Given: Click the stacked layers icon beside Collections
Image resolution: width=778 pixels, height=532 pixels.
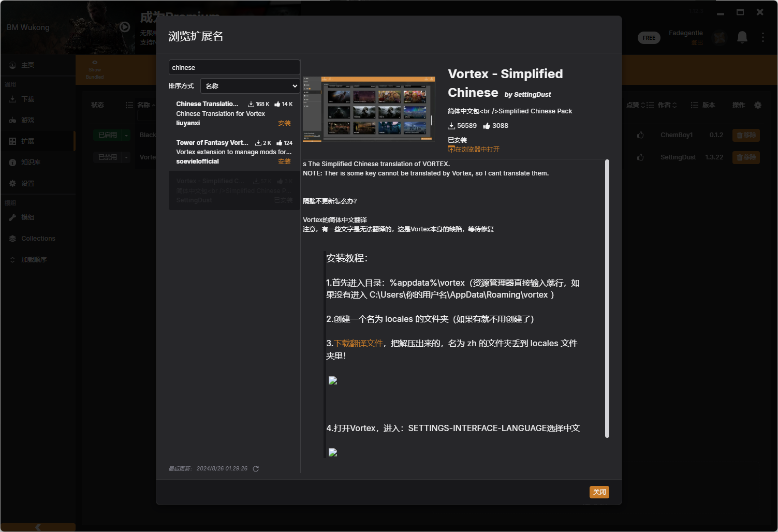Looking at the screenshot, I should 12,239.
